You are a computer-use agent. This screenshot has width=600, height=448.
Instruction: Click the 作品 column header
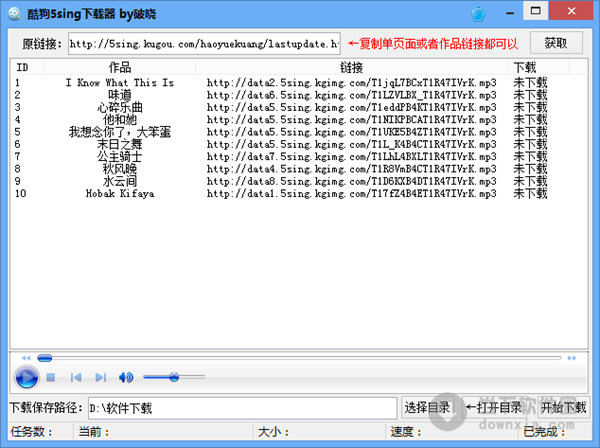click(x=120, y=67)
